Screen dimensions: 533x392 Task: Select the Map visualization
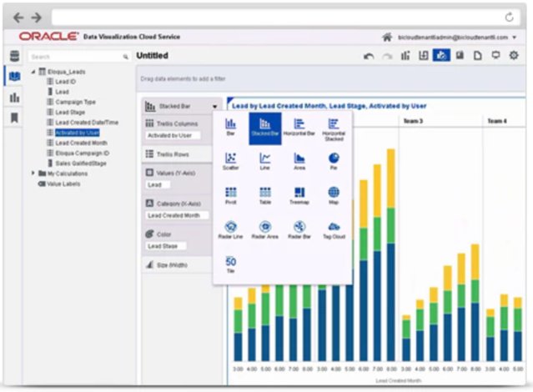(x=334, y=196)
